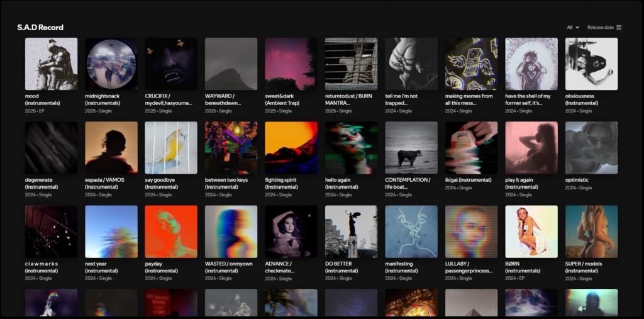Viewport: 644px width, 319px height.
Task: Open the midnightsnack album cover
Action: tap(111, 64)
